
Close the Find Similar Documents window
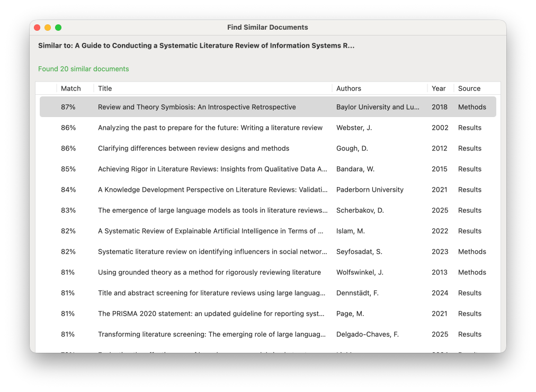click(37, 28)
